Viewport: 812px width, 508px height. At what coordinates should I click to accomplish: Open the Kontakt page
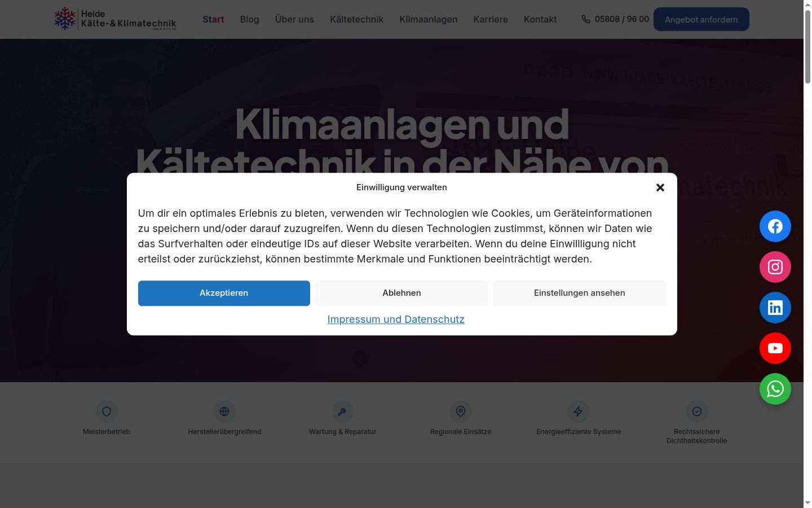[540, 19]
